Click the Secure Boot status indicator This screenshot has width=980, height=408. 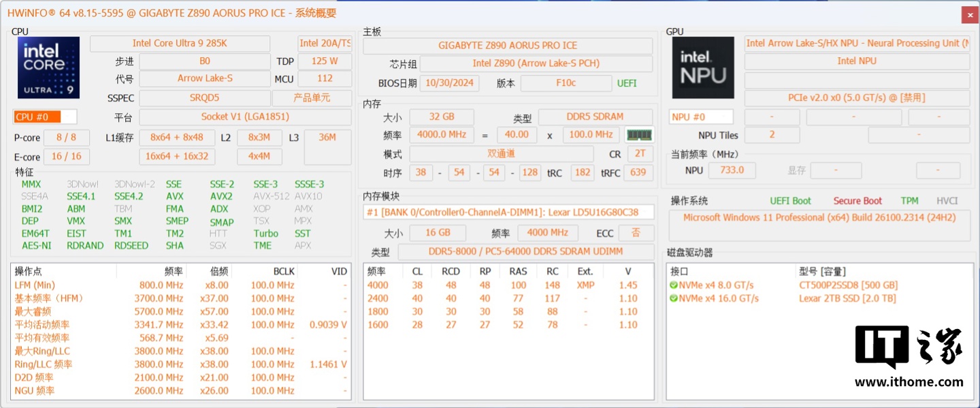coord(857,201)
